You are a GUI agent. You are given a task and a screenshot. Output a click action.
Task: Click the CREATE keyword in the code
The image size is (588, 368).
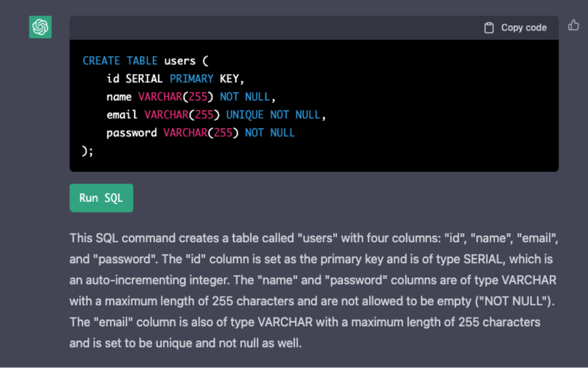(101, 61)
